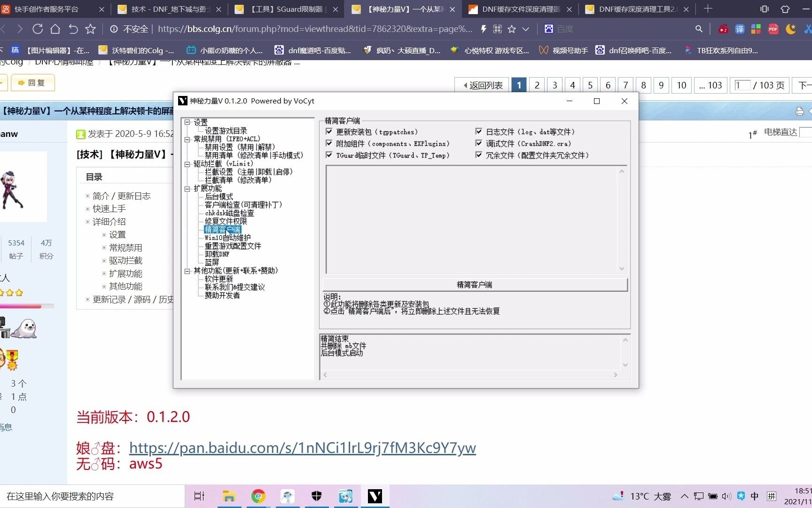Select 设置游戏目录 in the tree
The width and height of the screenshot is (812, 508).
click(226, 131)
